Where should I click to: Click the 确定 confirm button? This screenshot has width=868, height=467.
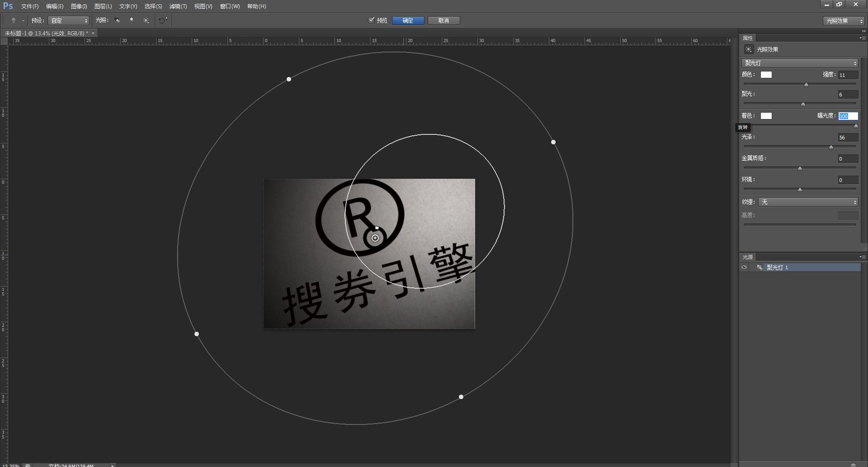coord(408,20)
